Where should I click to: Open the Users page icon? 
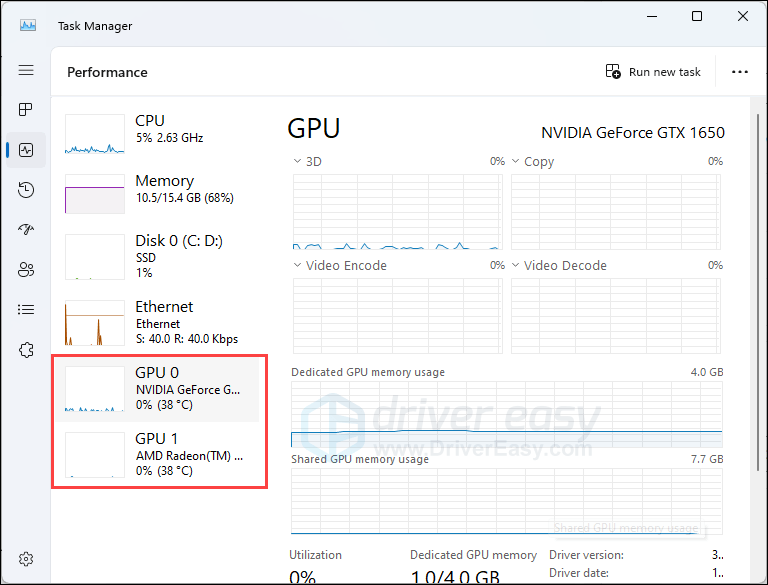pos(26,269)
